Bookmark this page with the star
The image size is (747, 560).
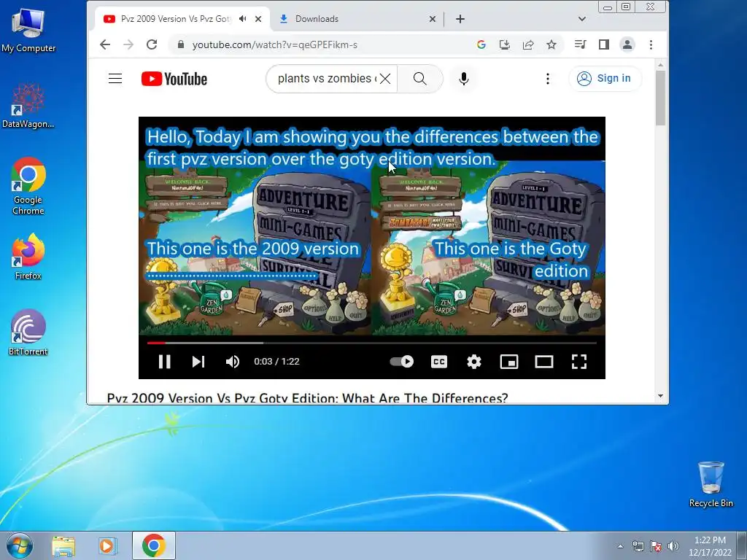(551, 44)
